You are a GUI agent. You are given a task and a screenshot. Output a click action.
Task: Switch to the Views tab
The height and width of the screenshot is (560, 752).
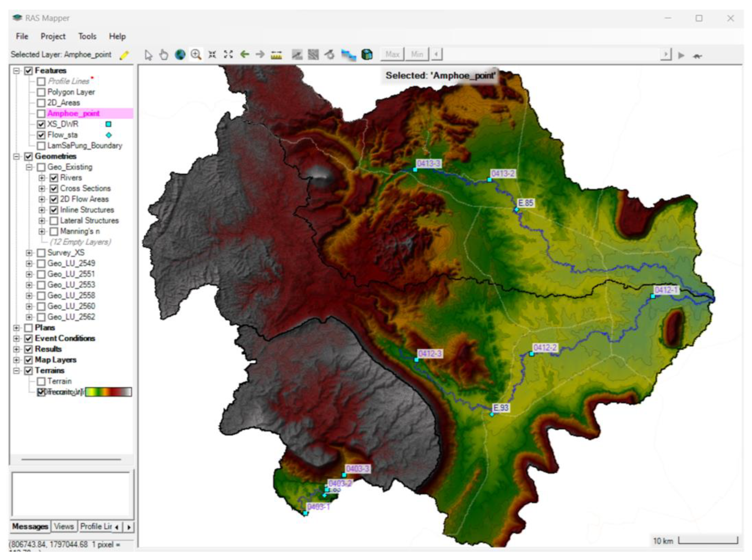pyautogui.click(x=64, y=527)
